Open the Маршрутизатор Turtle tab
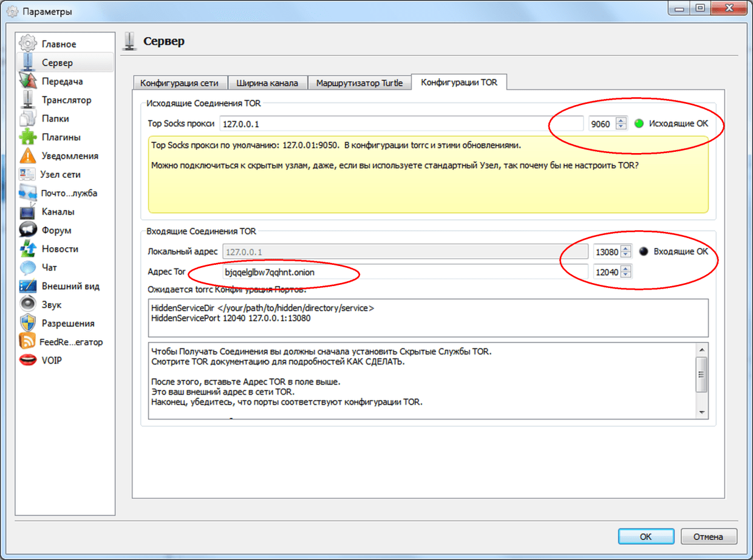Viewport: 753px width, 560px height. click(359, 83)
